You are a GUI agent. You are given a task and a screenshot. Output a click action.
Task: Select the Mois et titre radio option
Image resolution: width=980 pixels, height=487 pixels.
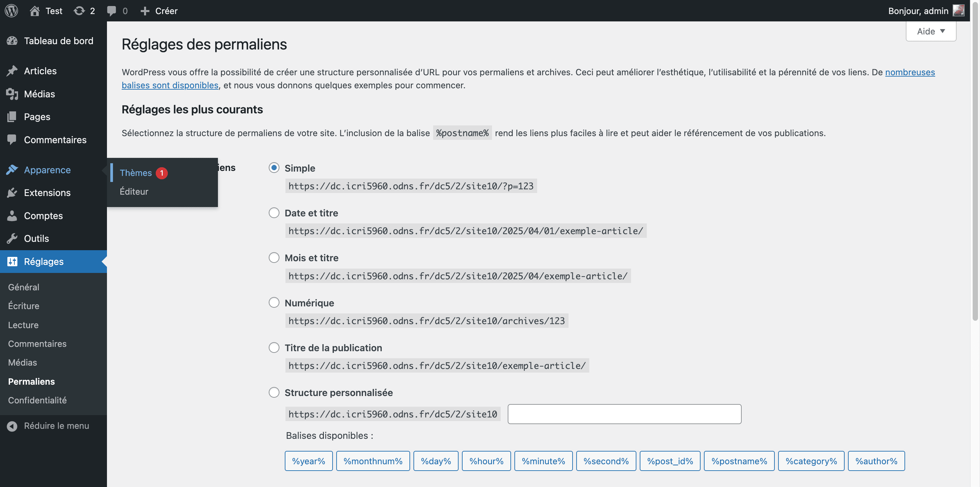274,258
